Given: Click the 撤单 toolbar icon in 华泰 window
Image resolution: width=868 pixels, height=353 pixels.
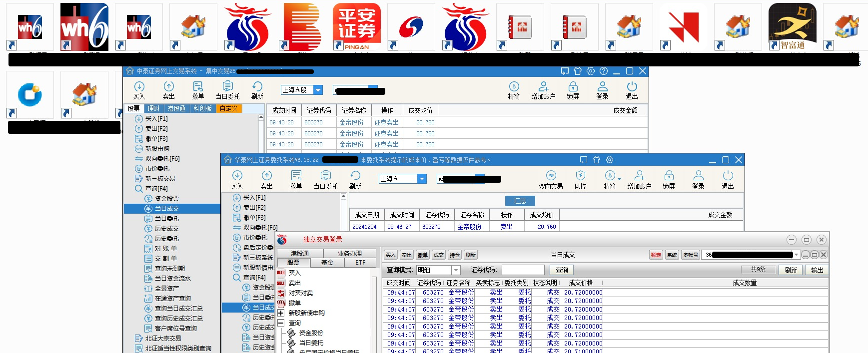Looking at the screenshot, I should point(296,180).
